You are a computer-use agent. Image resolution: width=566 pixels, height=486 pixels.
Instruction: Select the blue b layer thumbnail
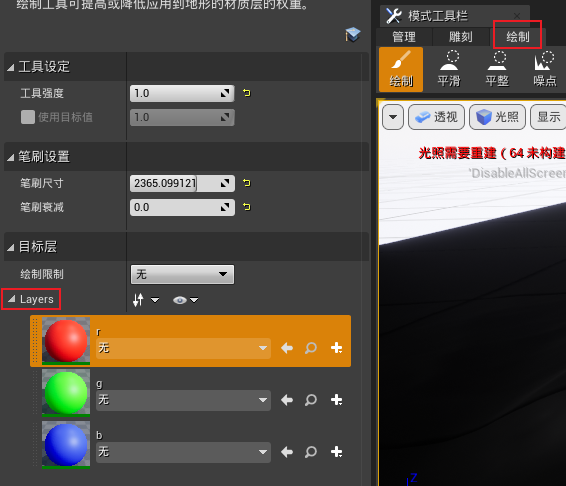coord(66,445)
